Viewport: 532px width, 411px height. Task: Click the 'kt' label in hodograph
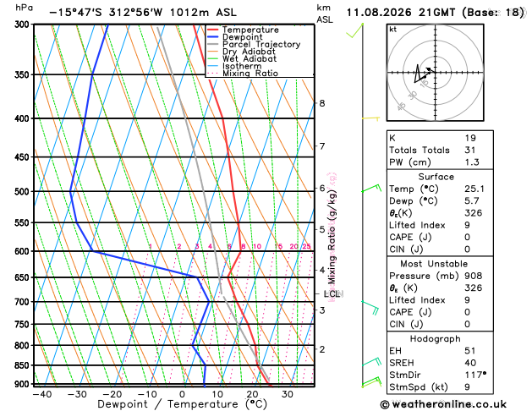pos(393,30)
